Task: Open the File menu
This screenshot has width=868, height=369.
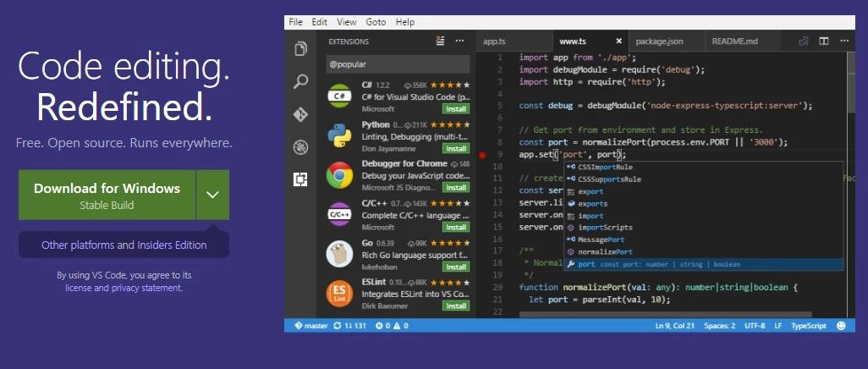Action: point(295,22)
